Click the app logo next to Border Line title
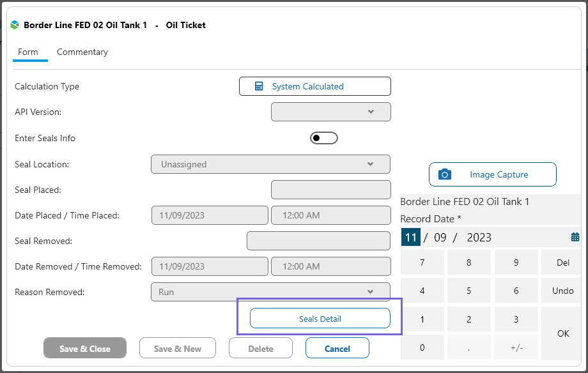588x373 pixels. 15,26
